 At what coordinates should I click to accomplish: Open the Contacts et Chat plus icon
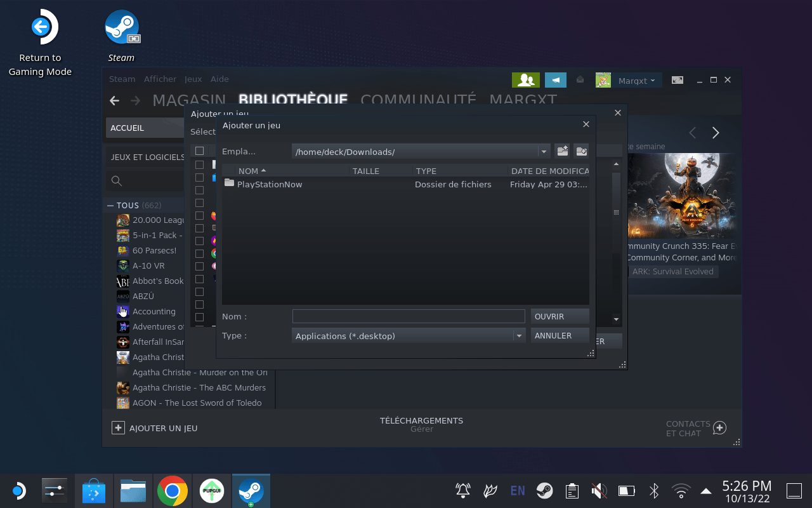[x=719, y=428]
